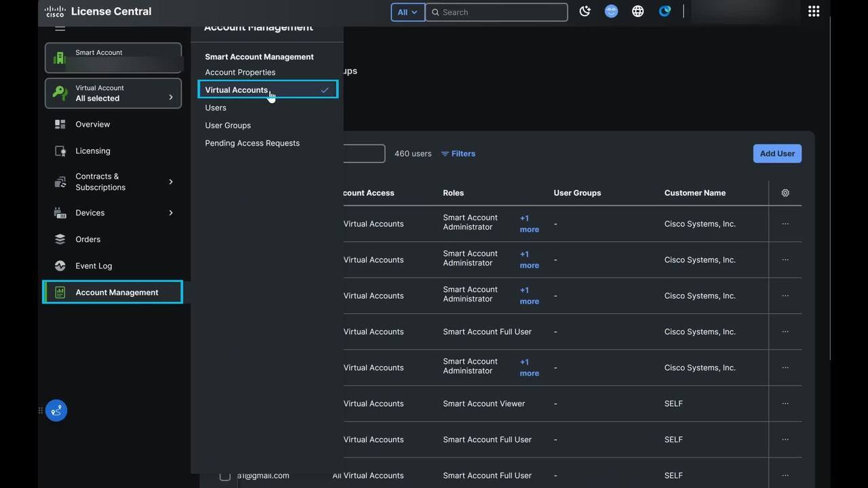Click the Smart Account building icon

click(x=60, y=58)
